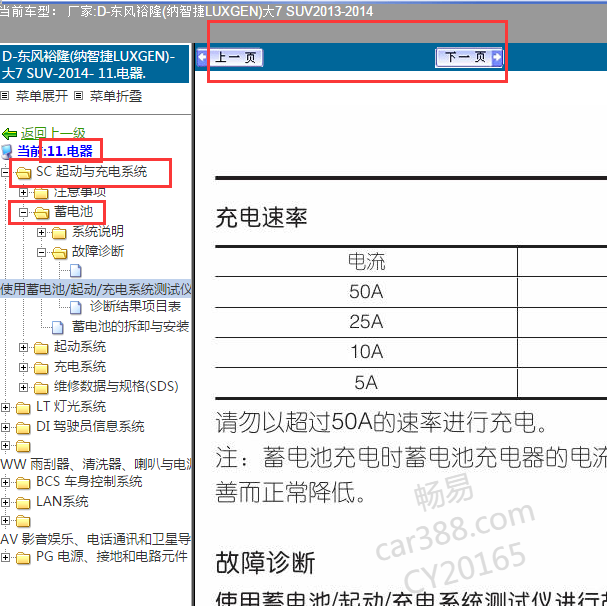
Task: Click the computer icon beside 当前:11.电器
Action: [7, 151]
